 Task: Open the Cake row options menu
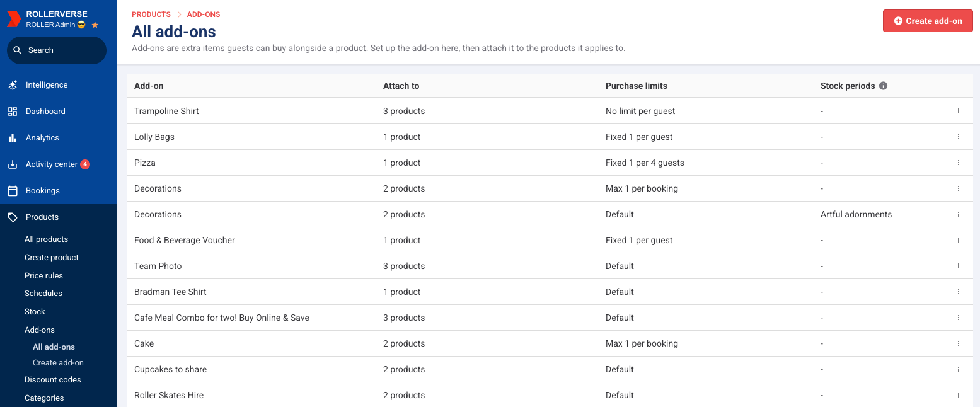(959, 343)
